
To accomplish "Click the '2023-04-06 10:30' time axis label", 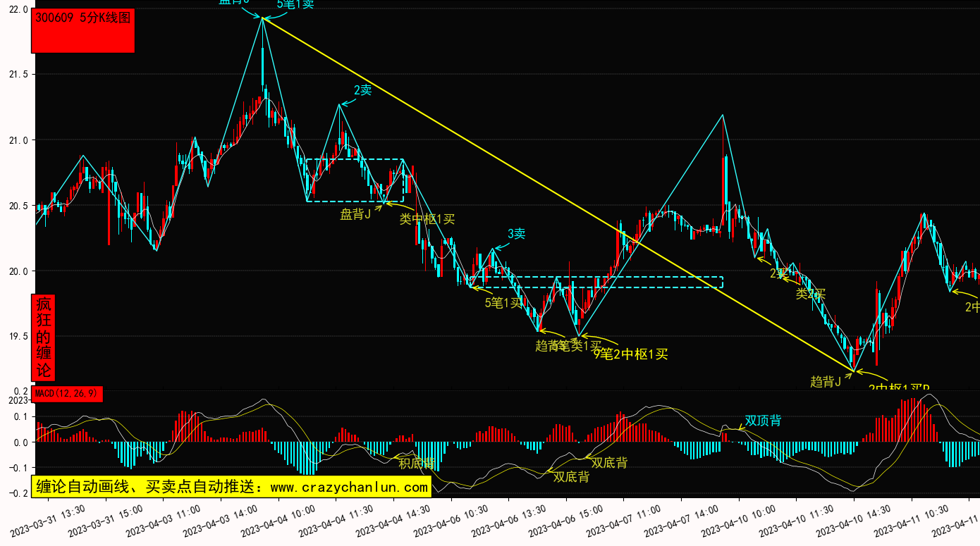I will pyautogui.click(x=451, y=520).
